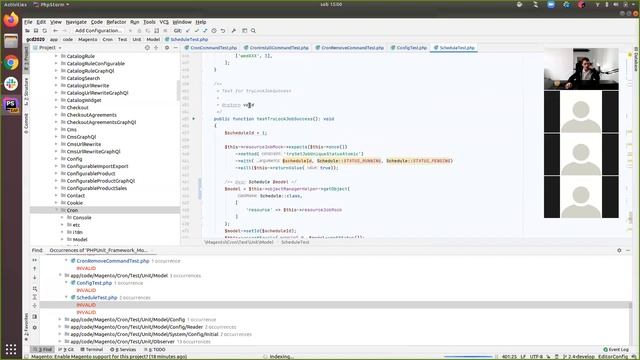Expand the Test/Unit/Observer occurrences row
The image size is (640, 360).
tap(60, 341)
